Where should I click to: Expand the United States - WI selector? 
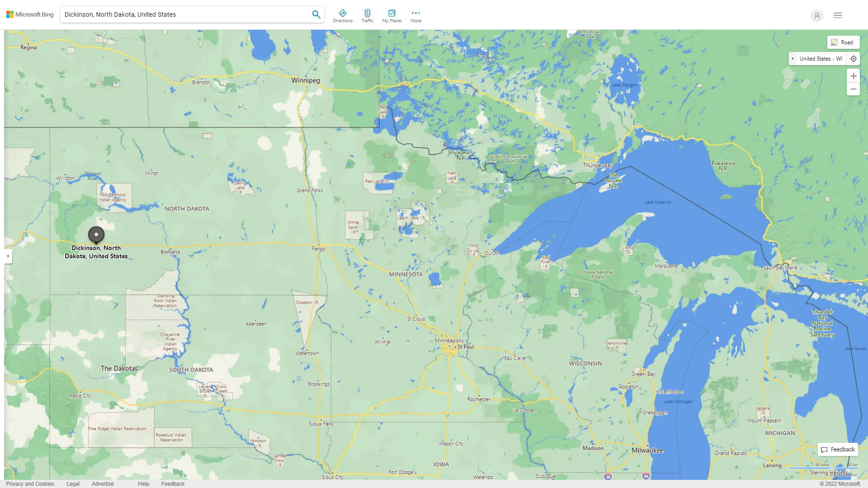click(x=793, y=58)
